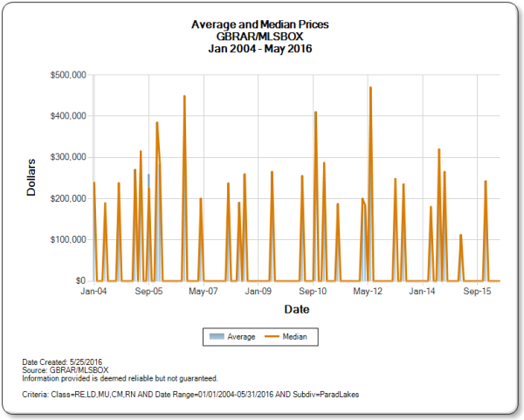Click the median peak just after Sep-10
Image resolution: width=524 pixels, height=420 pixels.
315,113
